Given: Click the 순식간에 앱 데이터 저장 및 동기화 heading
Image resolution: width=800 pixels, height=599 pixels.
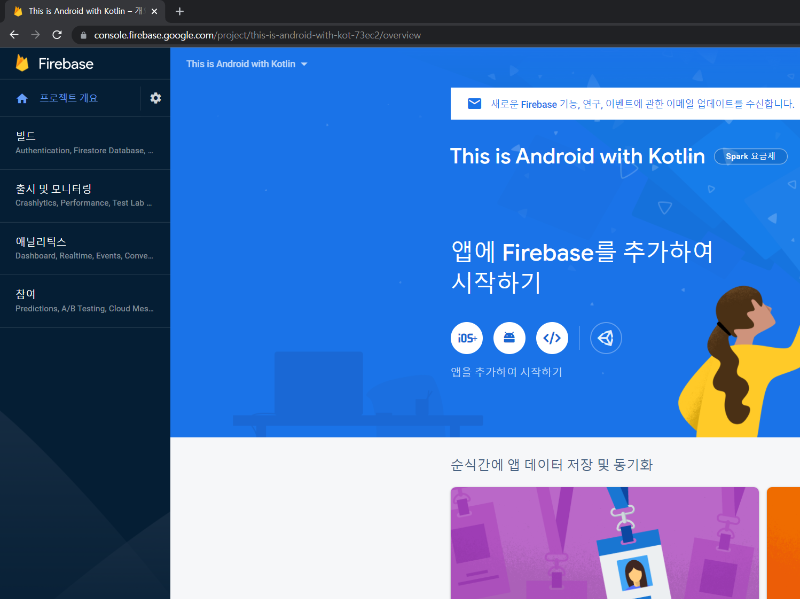Looking at the screenshot, I should coord(552,465).
